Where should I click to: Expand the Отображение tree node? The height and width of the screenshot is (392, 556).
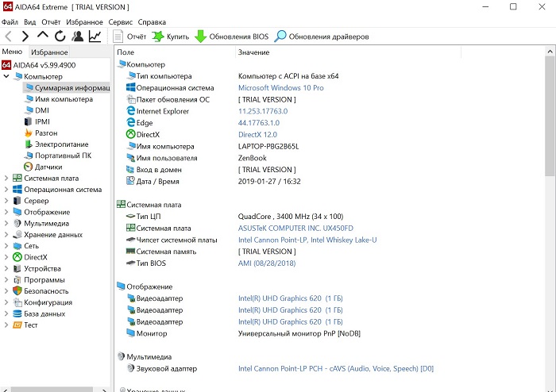coord(6,212)
